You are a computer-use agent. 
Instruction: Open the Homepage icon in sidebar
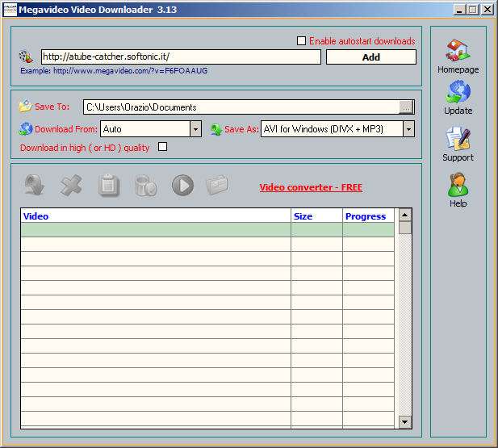point(458,50)
